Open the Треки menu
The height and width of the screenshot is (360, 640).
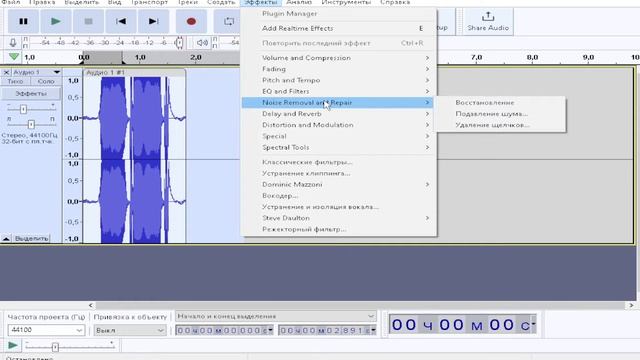[x=187, y=2]
